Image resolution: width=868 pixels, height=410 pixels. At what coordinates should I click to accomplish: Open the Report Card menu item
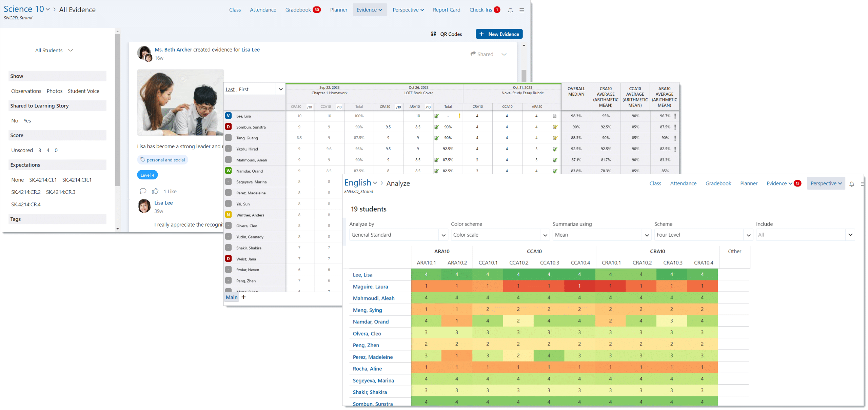pyautogui.click(x=446, y=10)
